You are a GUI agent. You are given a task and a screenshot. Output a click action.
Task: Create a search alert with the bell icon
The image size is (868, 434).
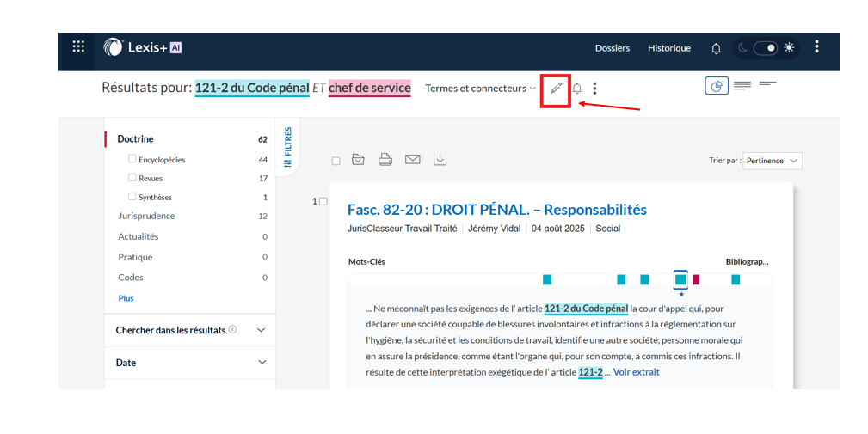[577, 89]
